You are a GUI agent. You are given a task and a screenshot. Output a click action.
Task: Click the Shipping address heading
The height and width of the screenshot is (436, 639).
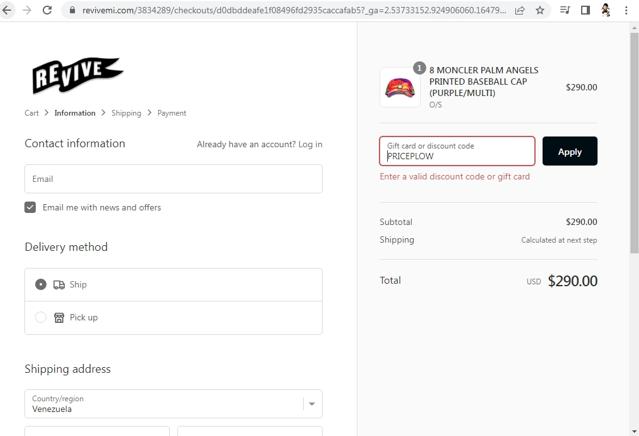(x=68, y=369)
